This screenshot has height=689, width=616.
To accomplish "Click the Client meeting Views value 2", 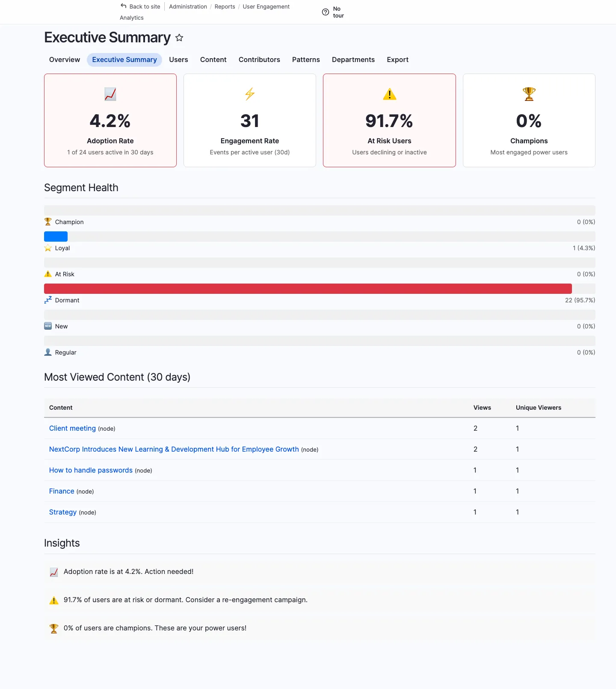I will (475, 428).
